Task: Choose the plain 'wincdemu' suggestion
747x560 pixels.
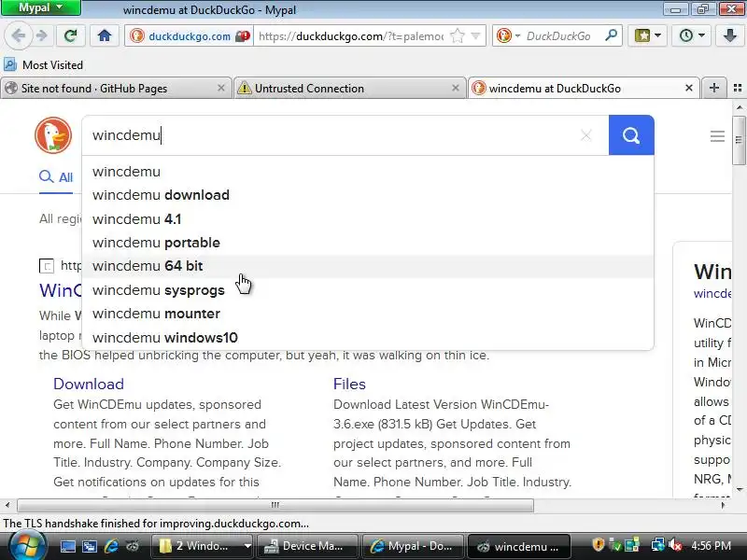Action: click(x=368, y=172)
